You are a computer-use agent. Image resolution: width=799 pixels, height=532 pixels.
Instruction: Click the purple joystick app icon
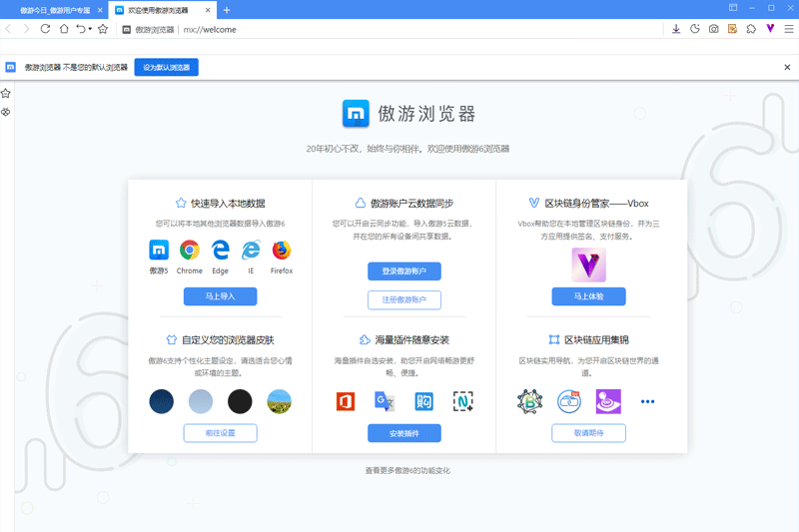pyautogui.click(x=608, y=401)
